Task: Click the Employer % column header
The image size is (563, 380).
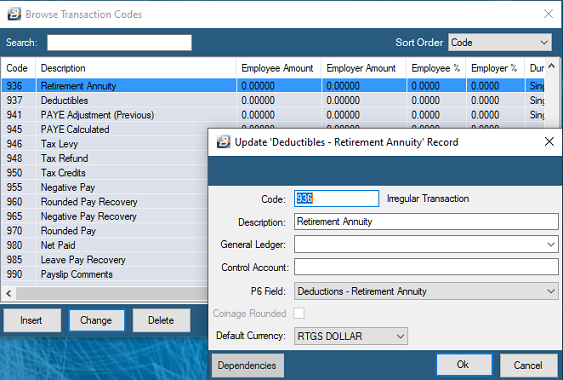Action: coord(495,68)
